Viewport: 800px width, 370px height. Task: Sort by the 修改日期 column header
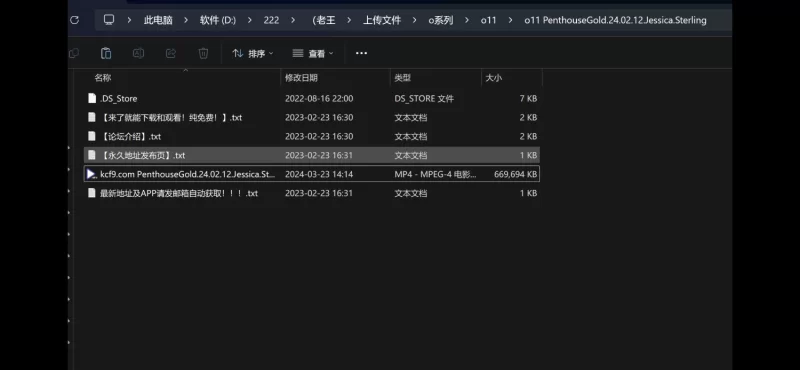(301, 78)
